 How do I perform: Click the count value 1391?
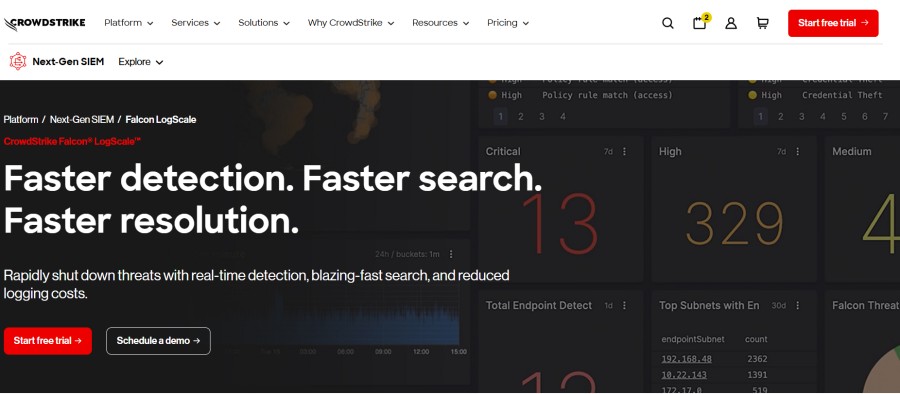[757, 374]
